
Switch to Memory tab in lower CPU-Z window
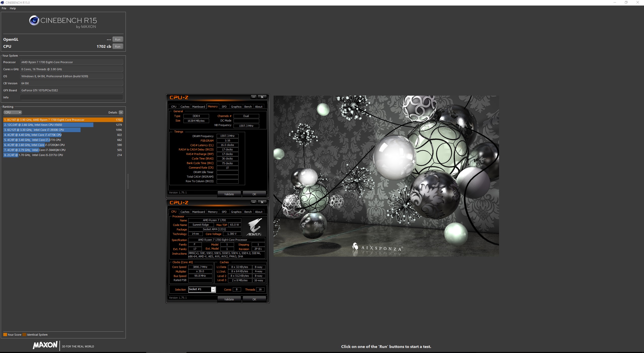[213, 212]
